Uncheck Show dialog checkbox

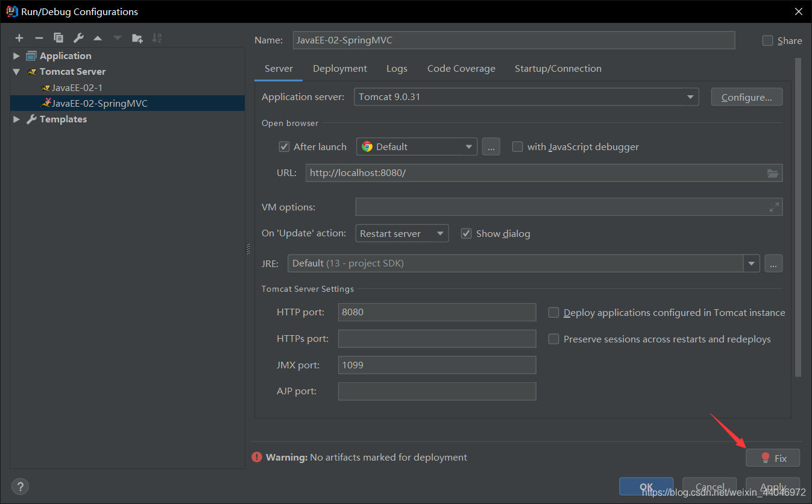pyautogui.click(x=466, y=233)
